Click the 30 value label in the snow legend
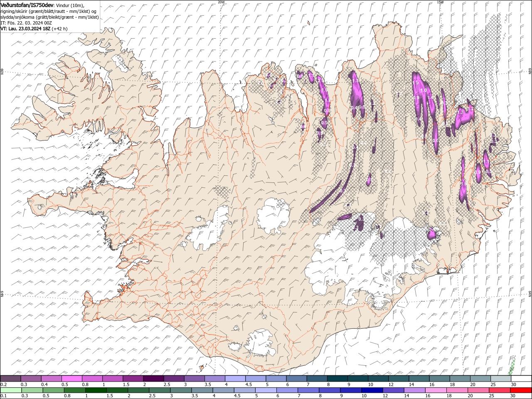532x399 pixels. pyautogui.click(x=514, y=384)
